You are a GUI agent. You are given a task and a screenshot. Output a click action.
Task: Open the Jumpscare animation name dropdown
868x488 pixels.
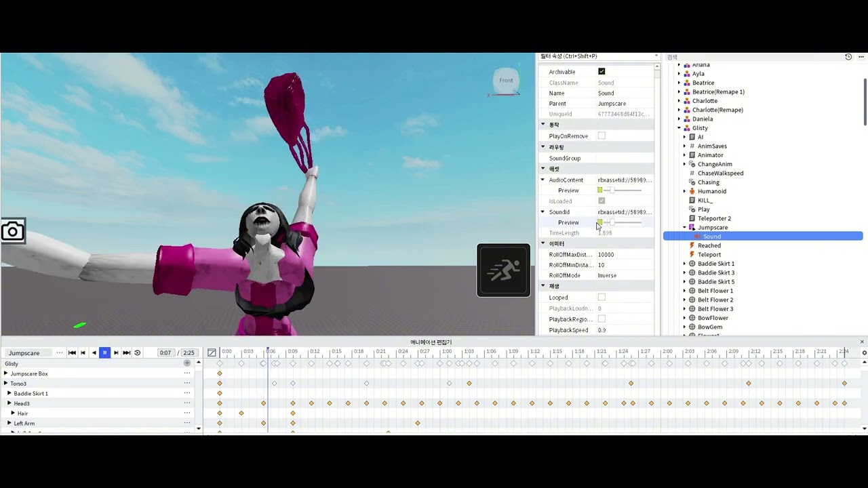[x=27, y=352]
